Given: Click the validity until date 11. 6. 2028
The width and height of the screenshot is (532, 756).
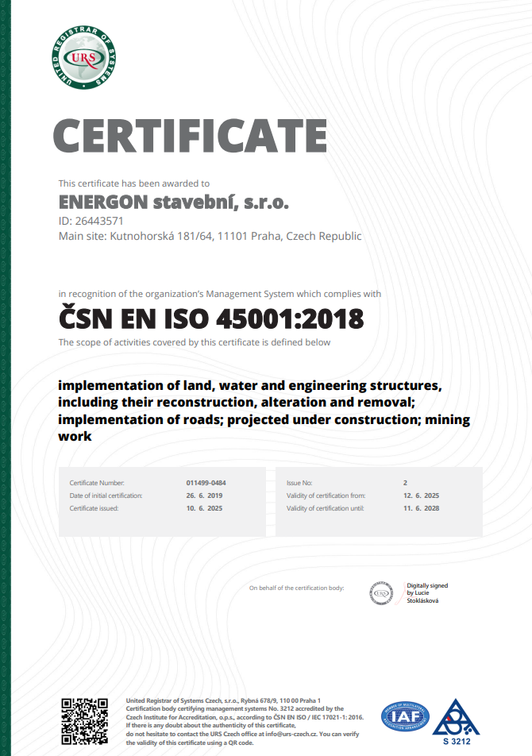Looking at the screenshot, I should coord(421,508).
